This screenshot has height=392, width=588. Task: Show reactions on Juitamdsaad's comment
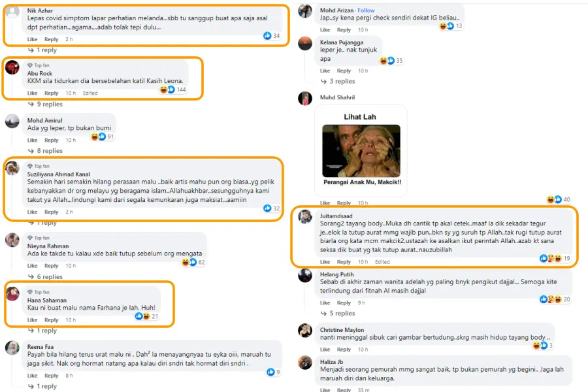[552, 259]
